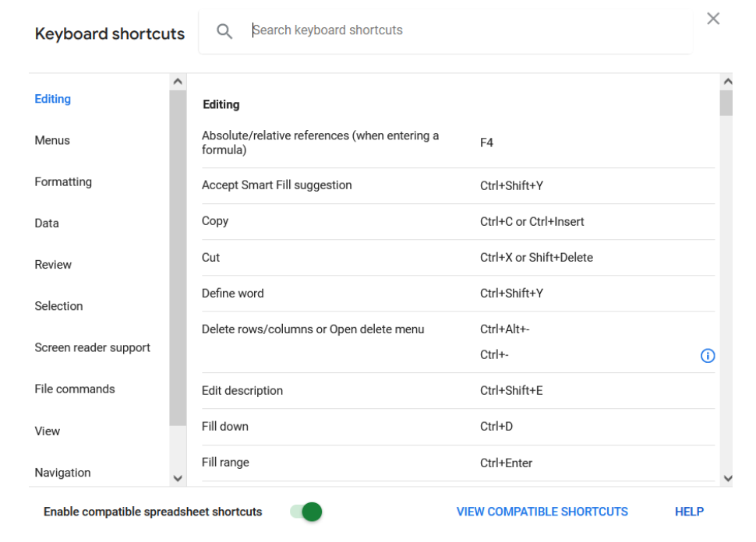The image size is (756, 542).
Task: Open the Help link
Action: point(689,512)
